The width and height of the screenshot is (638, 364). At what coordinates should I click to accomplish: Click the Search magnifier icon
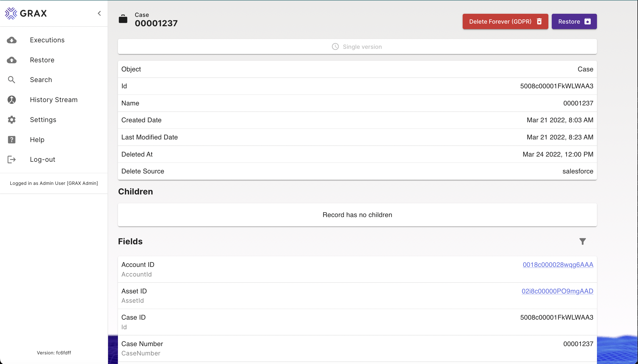tap(12, 80)
